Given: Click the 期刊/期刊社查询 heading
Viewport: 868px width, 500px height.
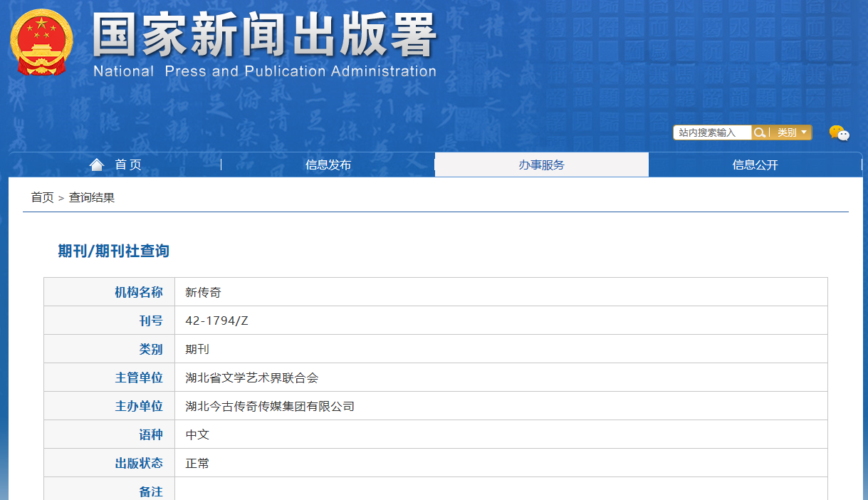Looking at the screenshot, I should tap(114, 251).
